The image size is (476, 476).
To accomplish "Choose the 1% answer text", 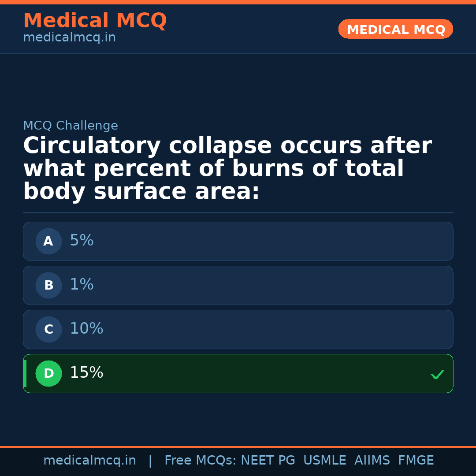I will tap(82, 285).
